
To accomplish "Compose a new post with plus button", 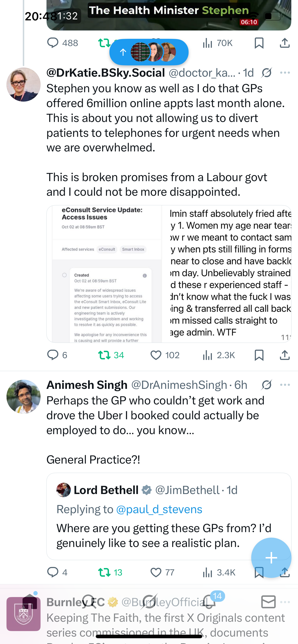I will [271, 558].
